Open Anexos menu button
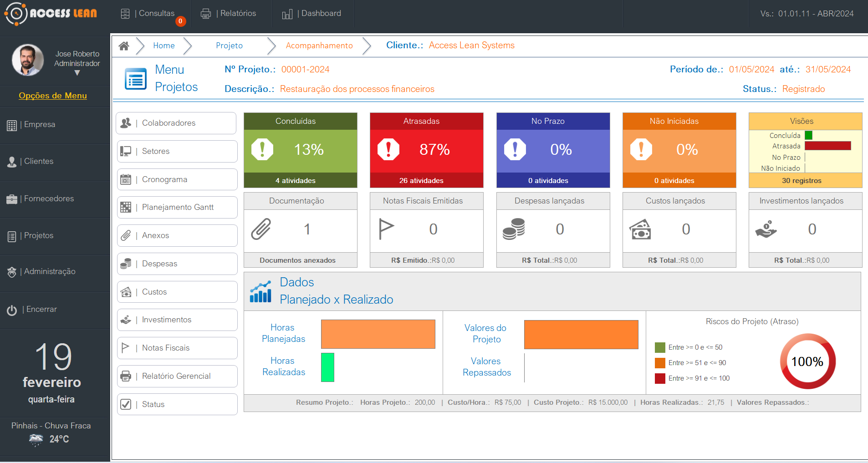868x463 pixels. click(x=177, y=235)
